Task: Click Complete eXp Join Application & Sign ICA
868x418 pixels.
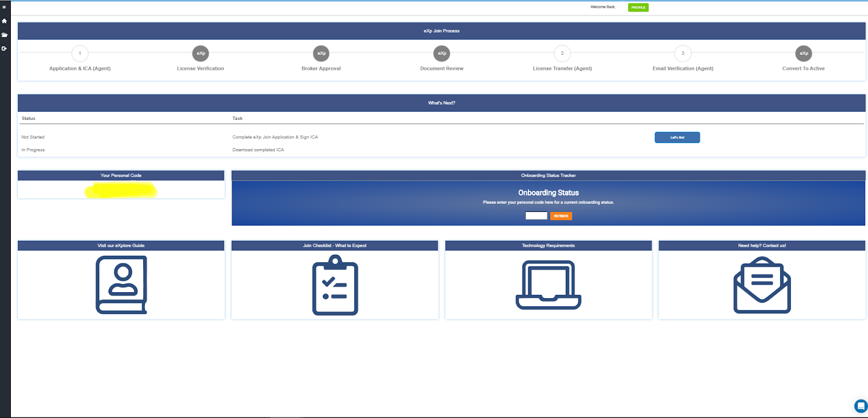Action: pos(275,137)
